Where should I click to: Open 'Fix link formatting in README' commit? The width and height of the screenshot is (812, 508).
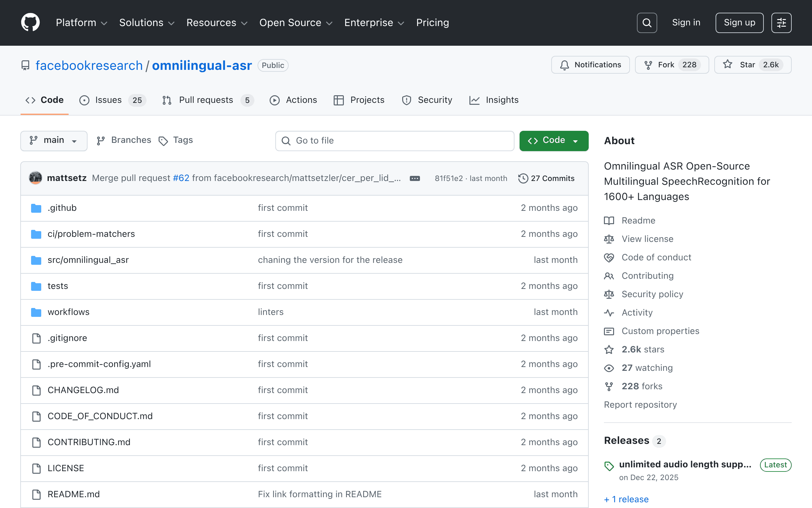[x=320, y=494]
